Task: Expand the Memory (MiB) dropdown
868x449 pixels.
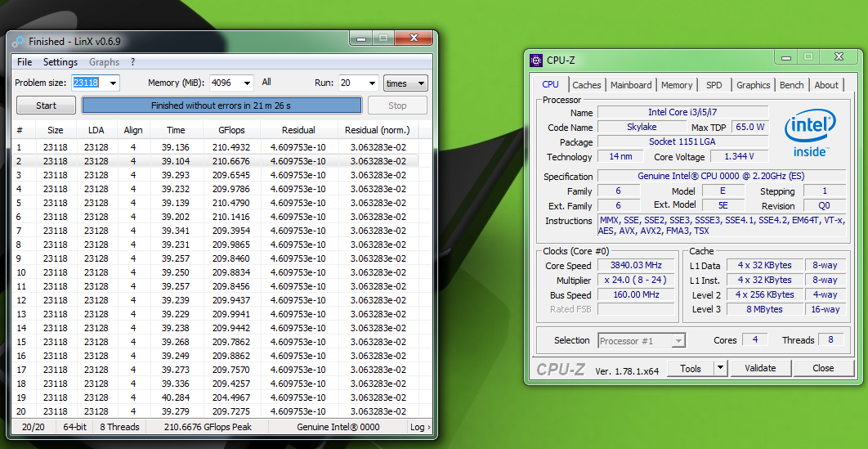Action: (x=247, y=83)
